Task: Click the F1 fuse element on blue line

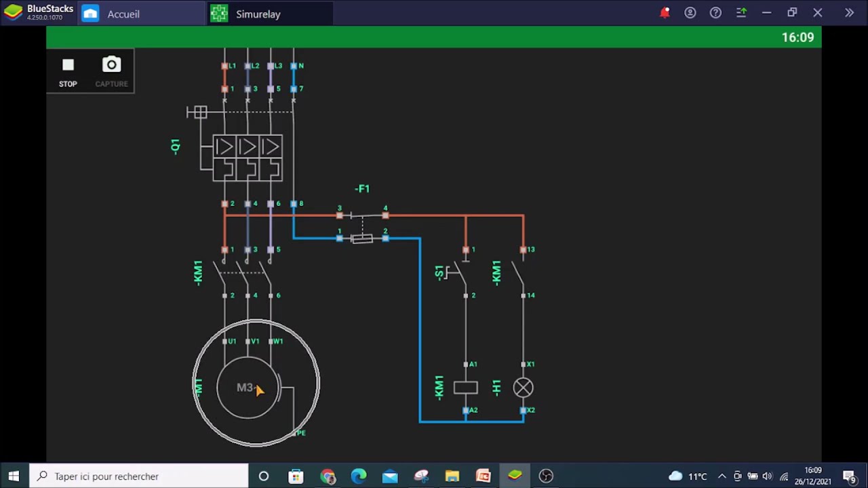Action: click(362, 239)
